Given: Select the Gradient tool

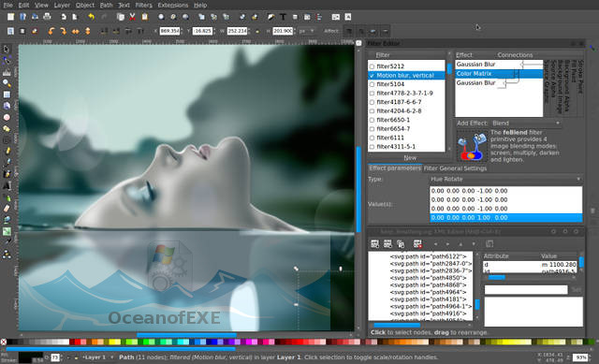Looking at the screenshot, I should pyautogui.click(x=7, y=231).
